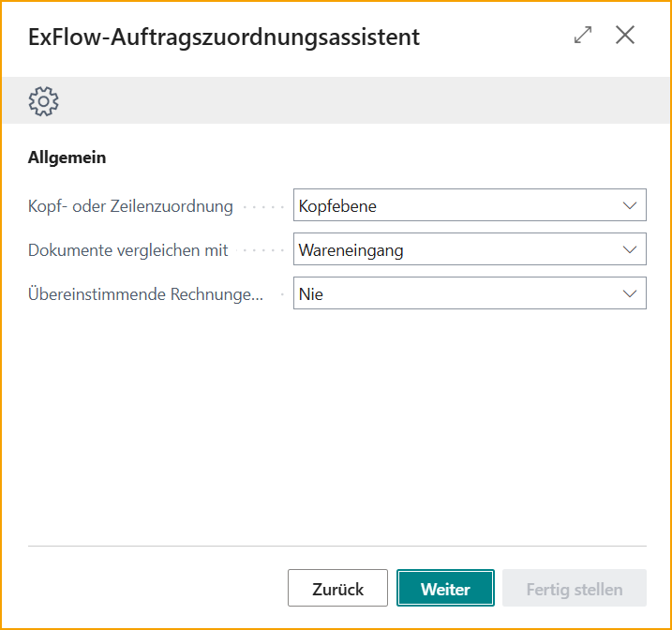Go back with the Zurück button

pos(337,589)
